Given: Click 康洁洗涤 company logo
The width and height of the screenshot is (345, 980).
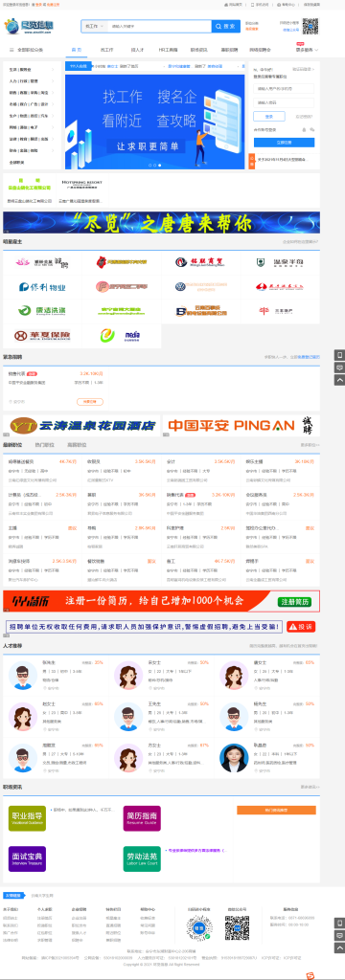Looking at the screenshot, I should tap(42, 311).
